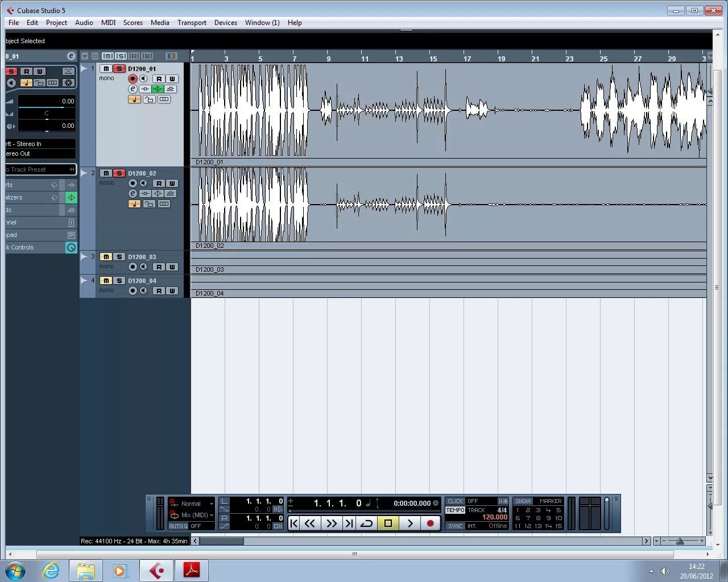Expand track D1200_03 automation arrow
This screenshot has height=582, width=728.
pos(84,256)
